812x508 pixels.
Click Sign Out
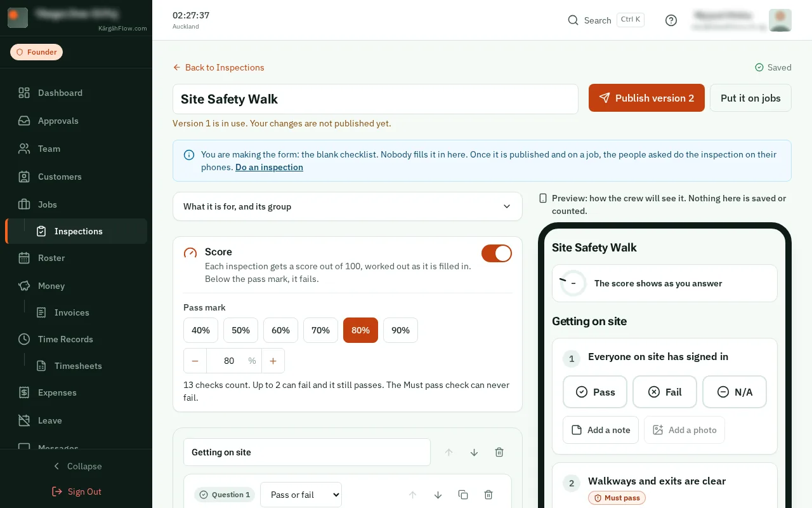pos(76,491)
